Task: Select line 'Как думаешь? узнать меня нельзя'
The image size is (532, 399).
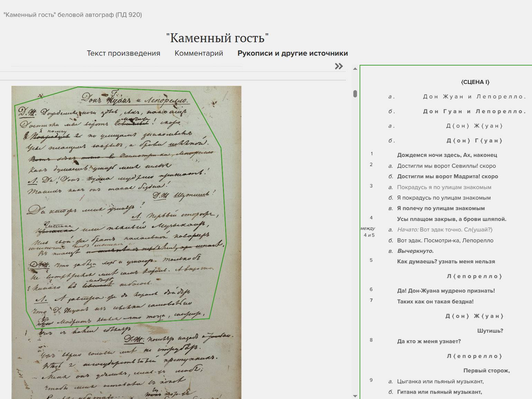Action: point(446,262)
